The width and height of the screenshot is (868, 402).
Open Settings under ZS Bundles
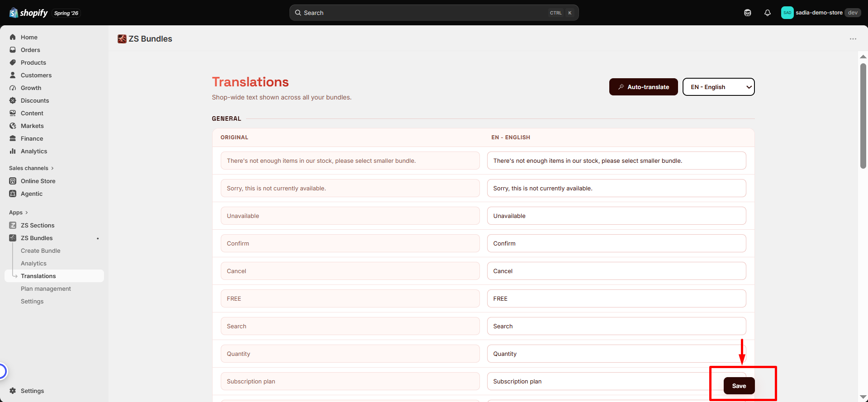click(x=32, y=301)
